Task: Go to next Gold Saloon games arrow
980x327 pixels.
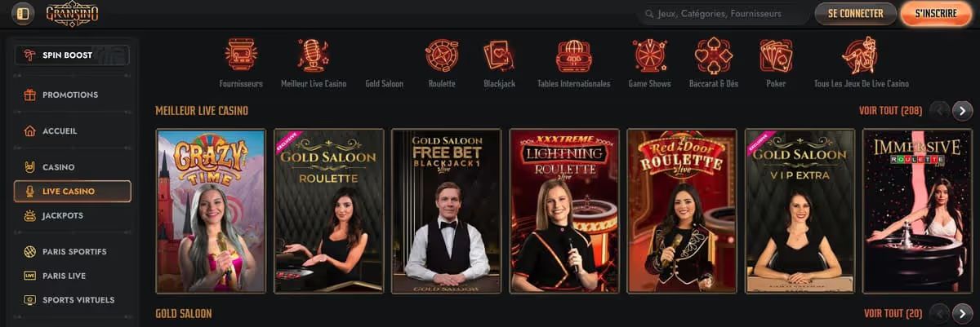Action: [x=963, y=313]
